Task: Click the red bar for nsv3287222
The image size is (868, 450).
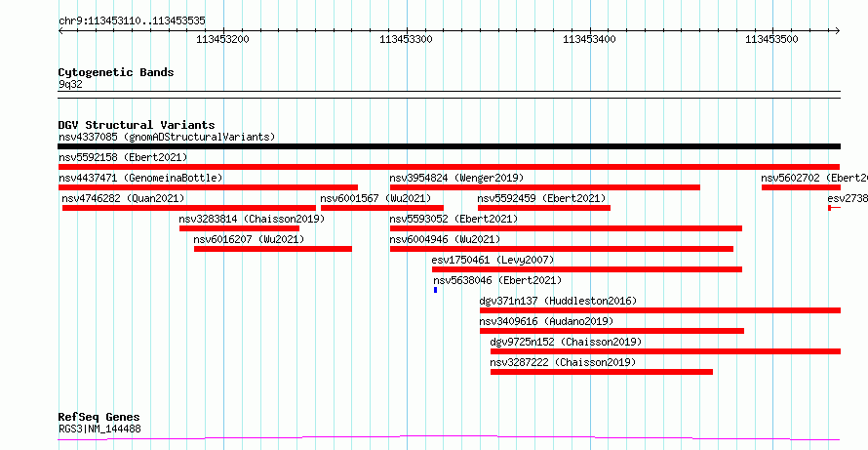Action: (x=602, y=372)
